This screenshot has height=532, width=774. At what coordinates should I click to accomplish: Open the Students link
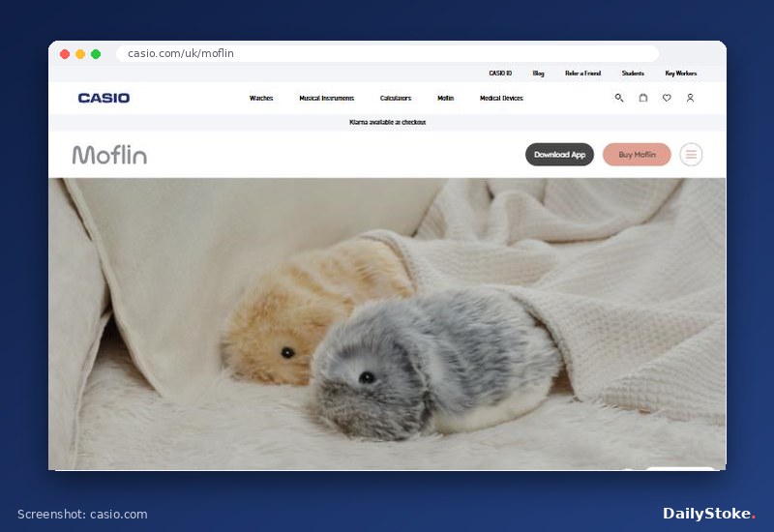tap(633, 74)
